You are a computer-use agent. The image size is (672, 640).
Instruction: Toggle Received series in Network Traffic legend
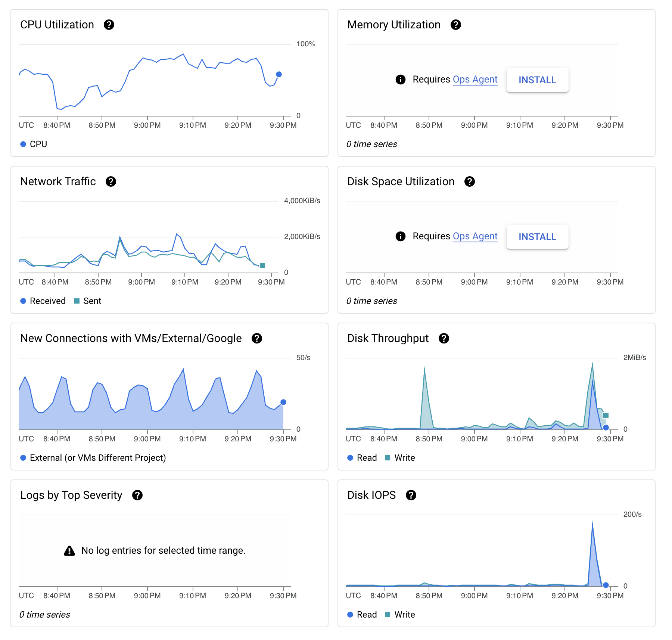pyautogui.click(x=43, y=301)
